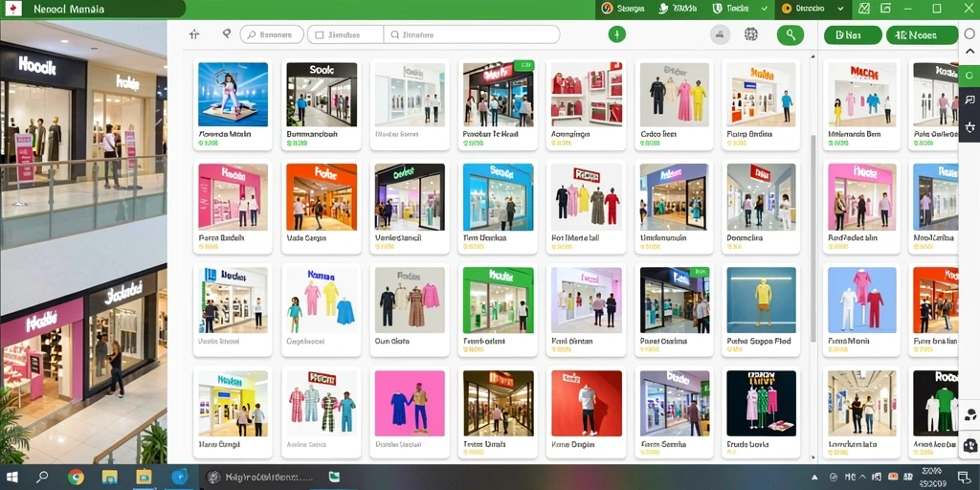Click the green circular plus button in toolbar
The width and height of the screenshot is (980, 490).
(617, 35)
